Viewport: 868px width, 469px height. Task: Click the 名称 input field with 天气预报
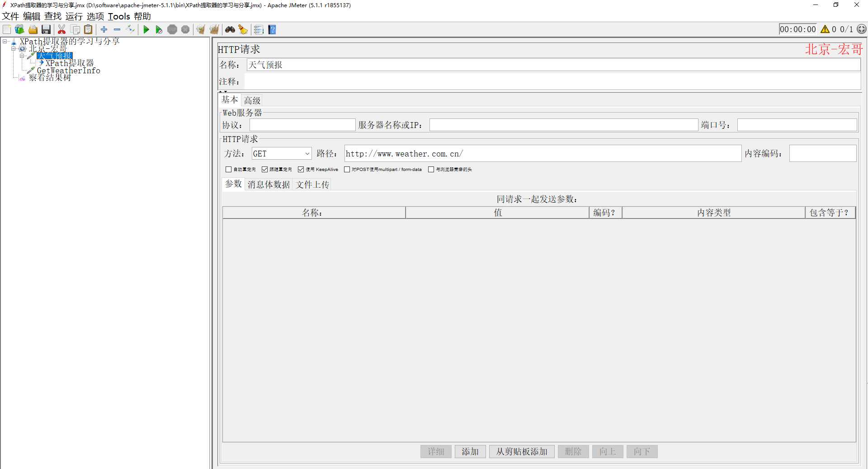pyautogui.click(x=553, y=65)
